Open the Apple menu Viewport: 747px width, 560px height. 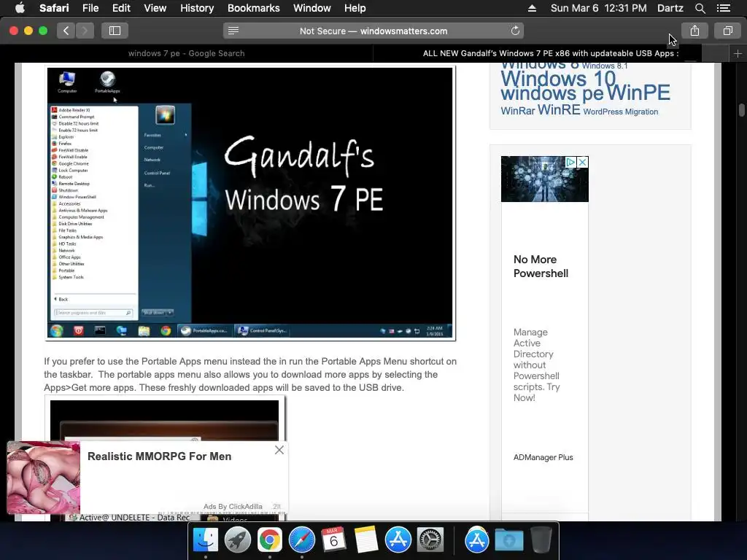pyautogui.click(x=20, y=8)
